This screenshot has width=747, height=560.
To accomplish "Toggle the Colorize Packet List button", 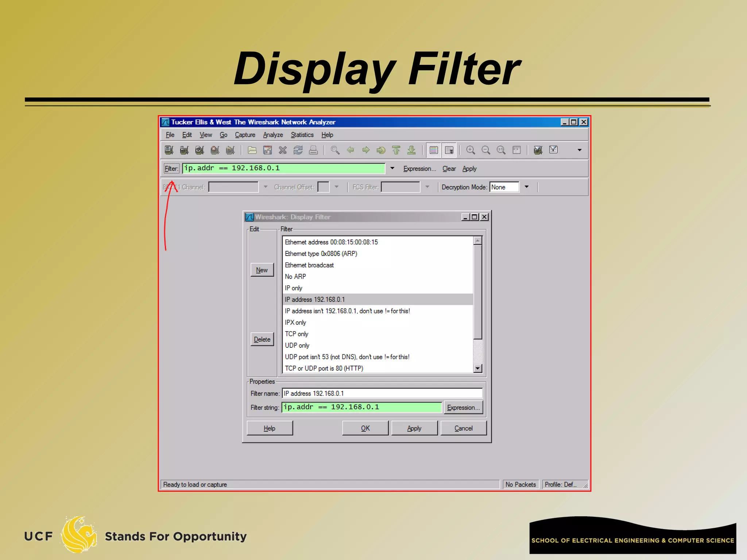I will (x=434, y=150).
